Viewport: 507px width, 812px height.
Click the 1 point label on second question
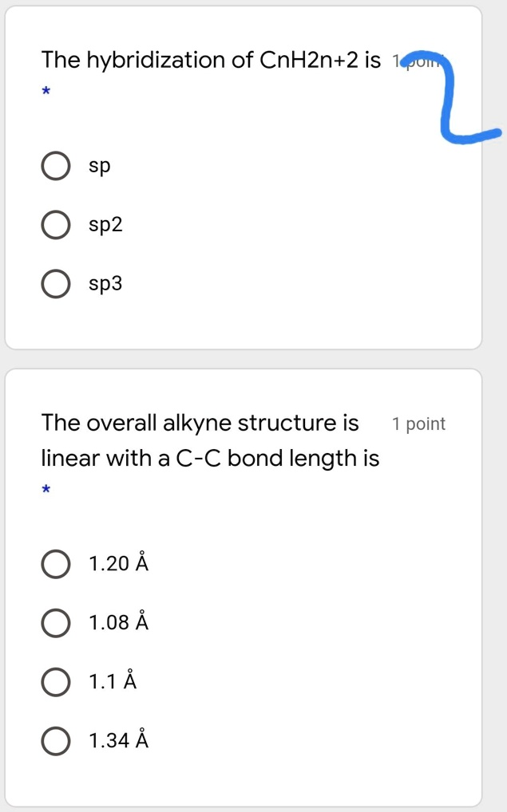pos(418,424)
